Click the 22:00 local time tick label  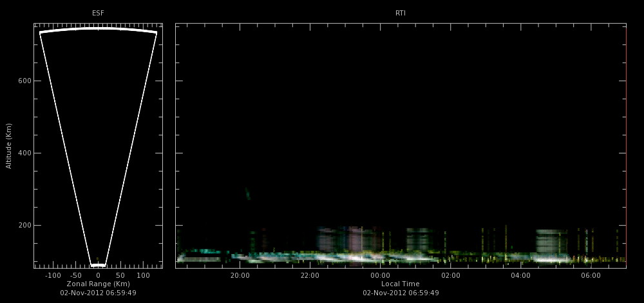click(x=310, y=275)
